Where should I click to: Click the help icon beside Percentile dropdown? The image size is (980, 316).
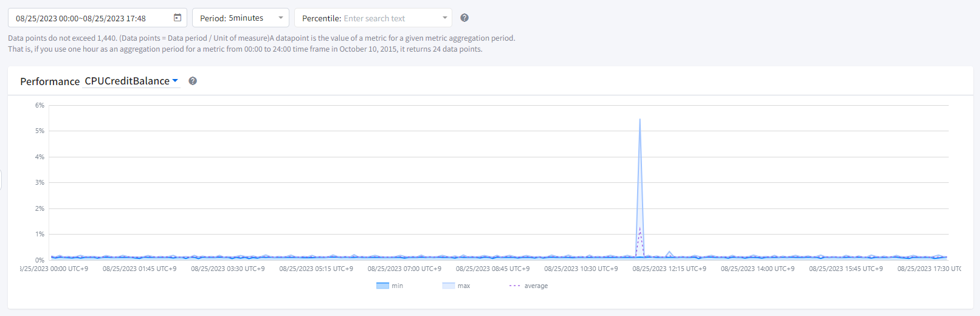464,18
